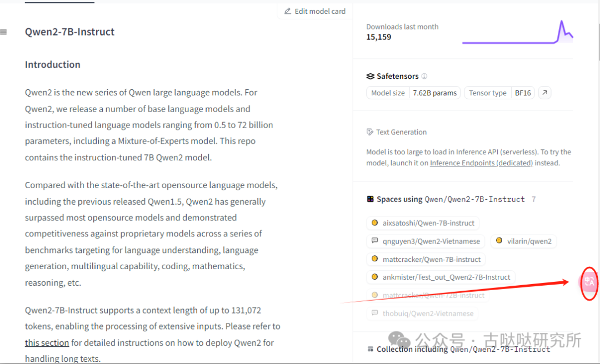
Task: Follow the 'this section' link
Action: [x=47, y=342]
